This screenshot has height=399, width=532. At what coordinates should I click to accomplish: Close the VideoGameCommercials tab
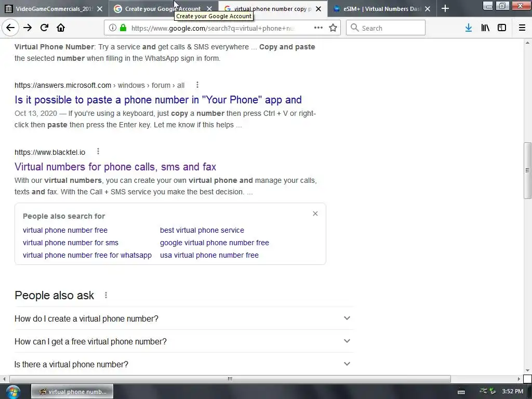100,9
